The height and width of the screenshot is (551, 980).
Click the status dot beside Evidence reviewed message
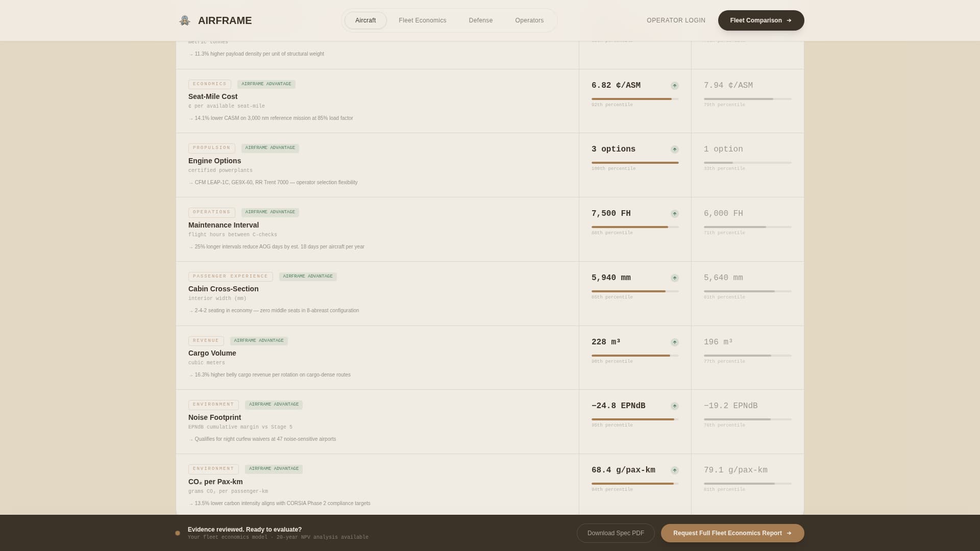[178, 533]
